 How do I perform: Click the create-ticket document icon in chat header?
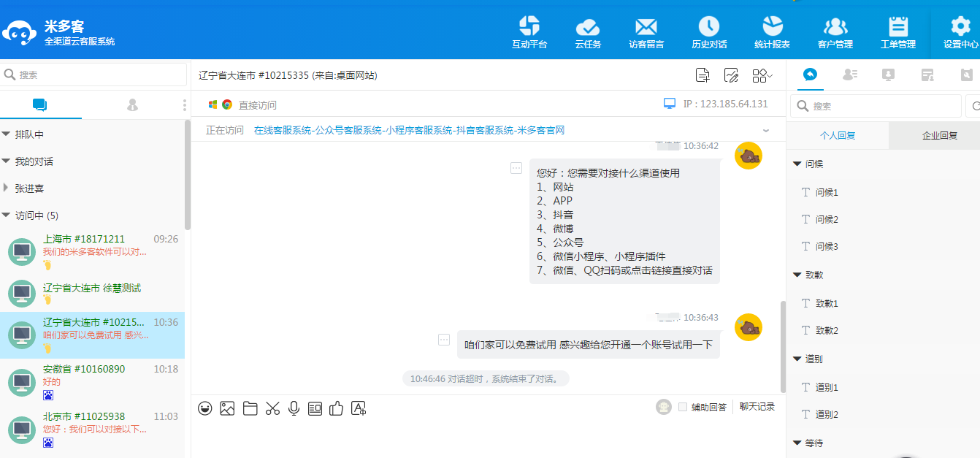pyautogui.click(x=703, y=75)
